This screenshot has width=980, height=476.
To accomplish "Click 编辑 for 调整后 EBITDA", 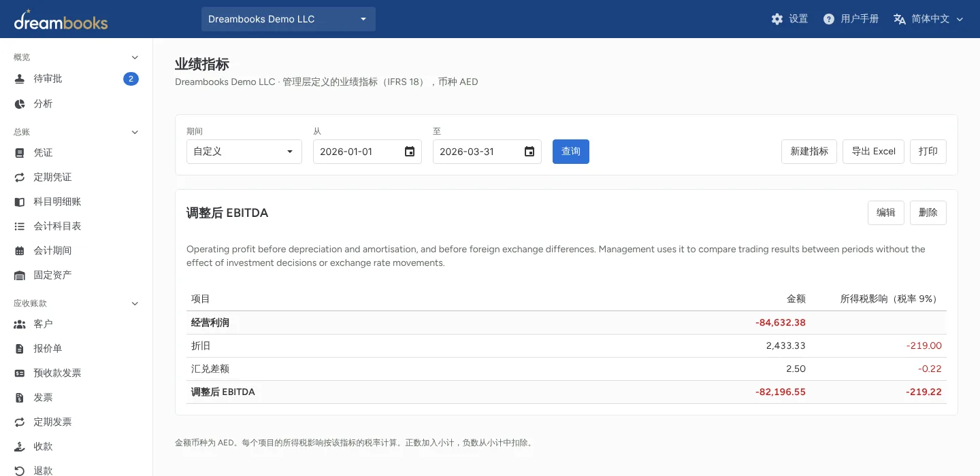I will (x=886, y=213).
